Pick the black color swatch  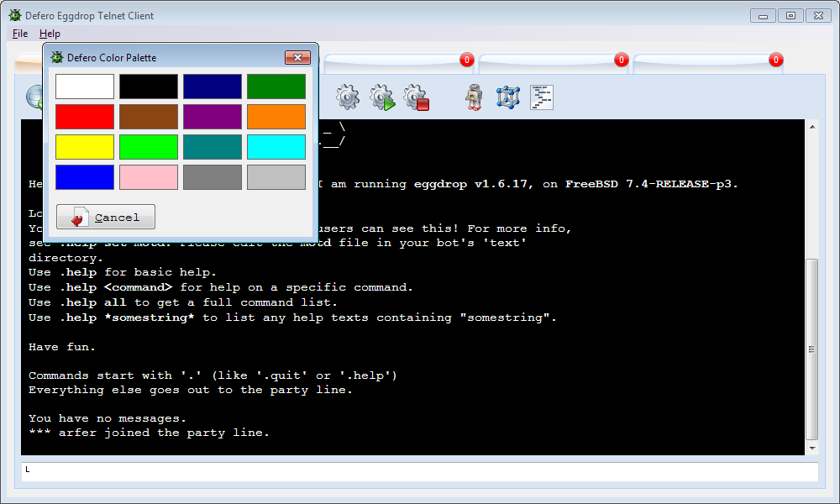[149, 87]
